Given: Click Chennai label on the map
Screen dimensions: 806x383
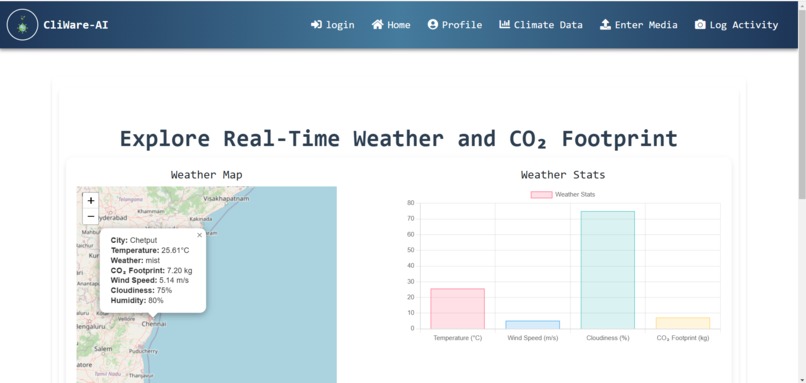Looking at the screenshot, I should coord(154,324).
